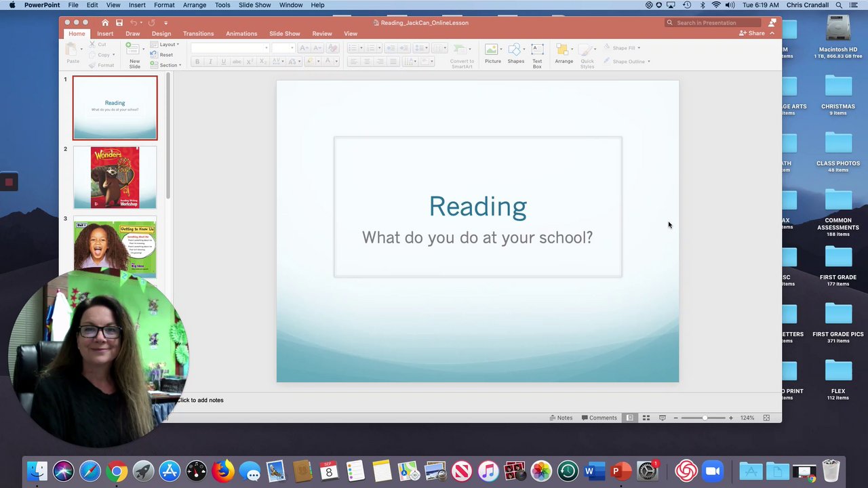The width and height of the screenshot is (868, 488).
Task: Open the Trash in the Dock
Action: [831, 470]
